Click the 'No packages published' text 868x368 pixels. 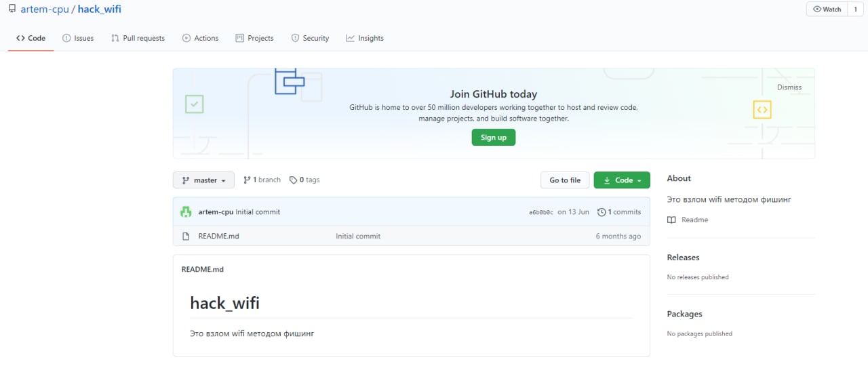pos(700,333)
